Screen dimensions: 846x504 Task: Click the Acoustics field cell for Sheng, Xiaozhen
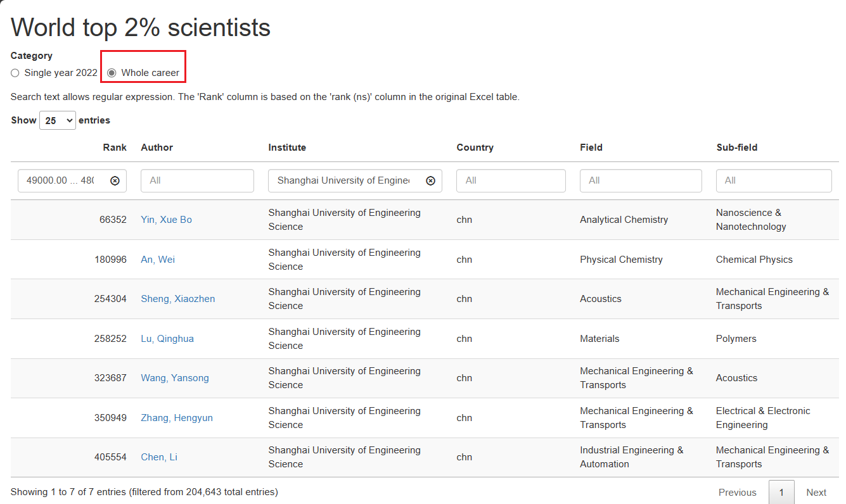601,299
